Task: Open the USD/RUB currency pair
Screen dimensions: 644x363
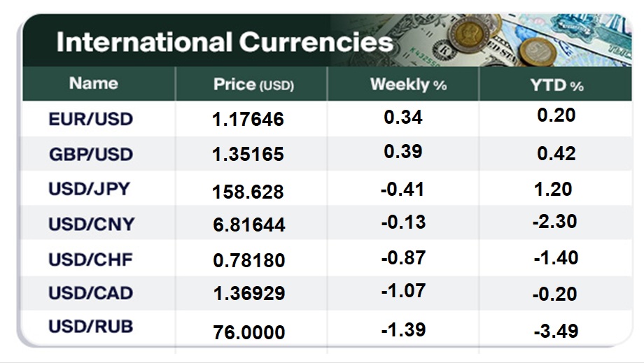Action: 90,326
